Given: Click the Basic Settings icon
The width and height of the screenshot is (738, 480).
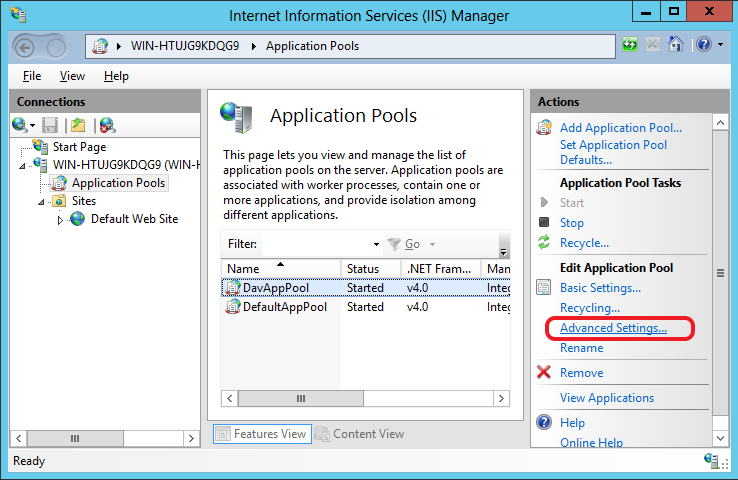Looking at the screenshot, I should point(544,287).
